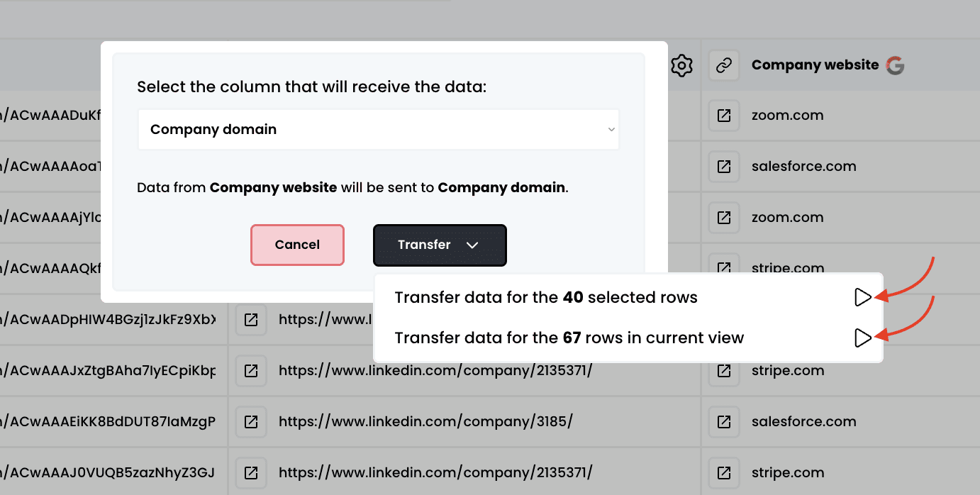Open website link icon beside stripe.com in ACwAAAJ0VUQB5 row
Image resolution: width=980 pixels, height=495 pixels.
[x=723, y=473]
